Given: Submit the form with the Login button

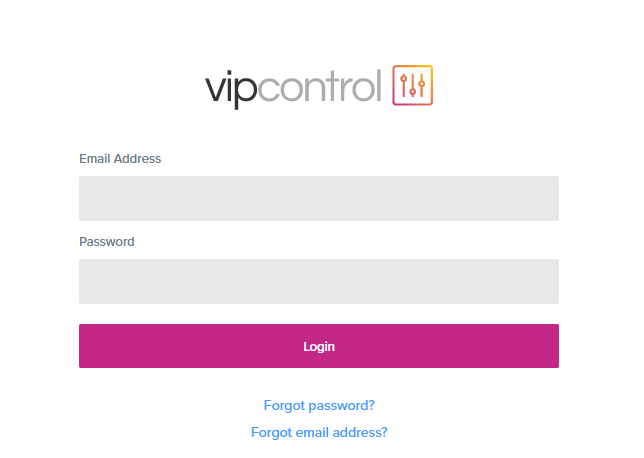Looking at the screenshot, I should (x=319, y=346).
